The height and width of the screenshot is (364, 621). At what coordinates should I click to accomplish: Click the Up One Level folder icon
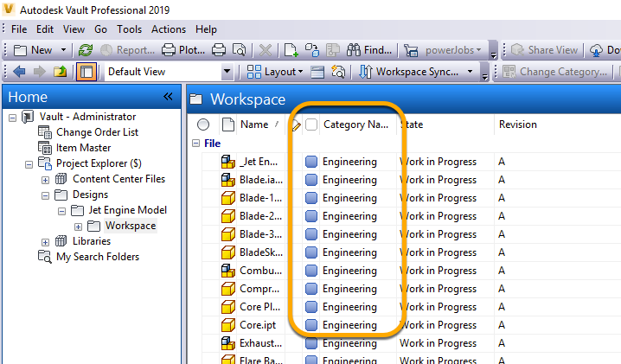[x=61, y=72]
